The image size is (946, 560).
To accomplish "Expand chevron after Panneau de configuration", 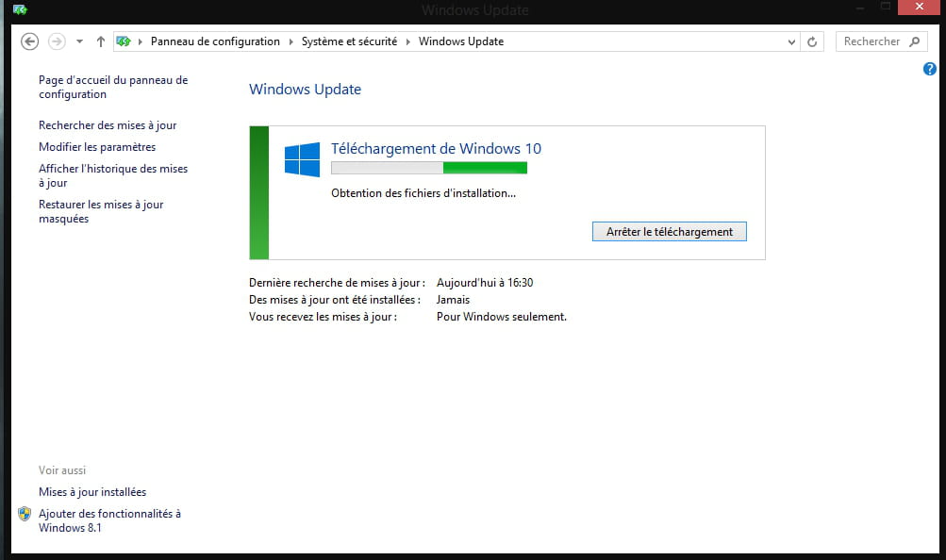I will pyautogui.click(x=290, y=41).
